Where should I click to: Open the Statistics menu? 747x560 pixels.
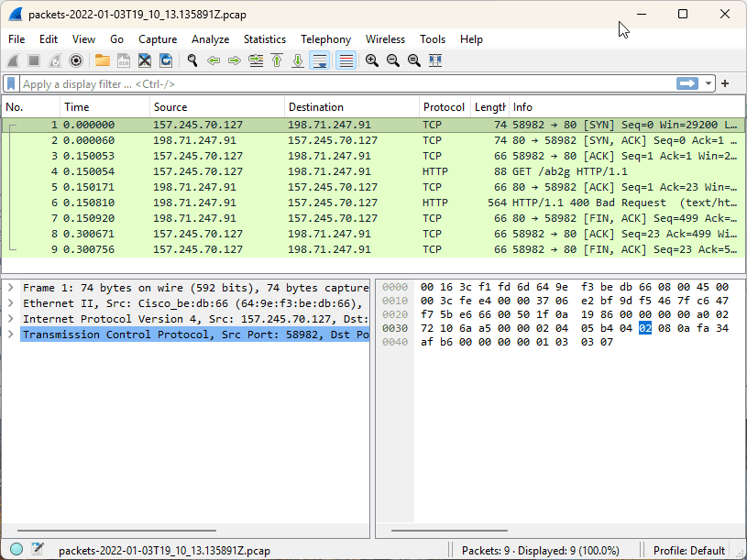(x=265, y=39)
